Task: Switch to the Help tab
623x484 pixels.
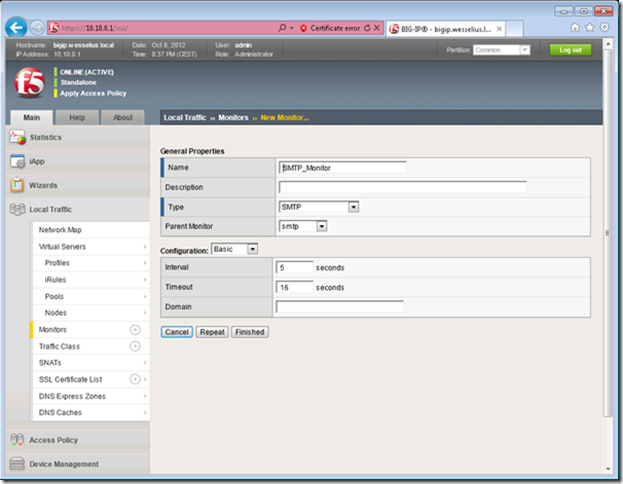Action: click(x=77, y=117)
